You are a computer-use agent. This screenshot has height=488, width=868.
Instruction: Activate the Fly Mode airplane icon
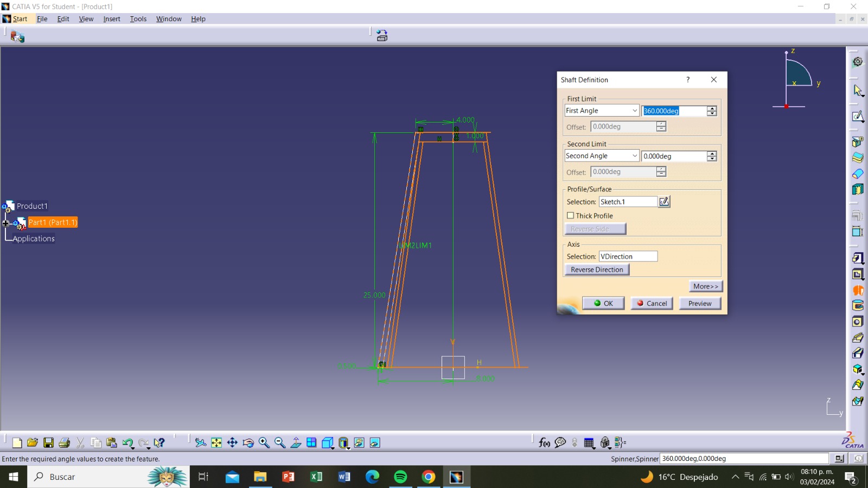[x=201, y=443]
